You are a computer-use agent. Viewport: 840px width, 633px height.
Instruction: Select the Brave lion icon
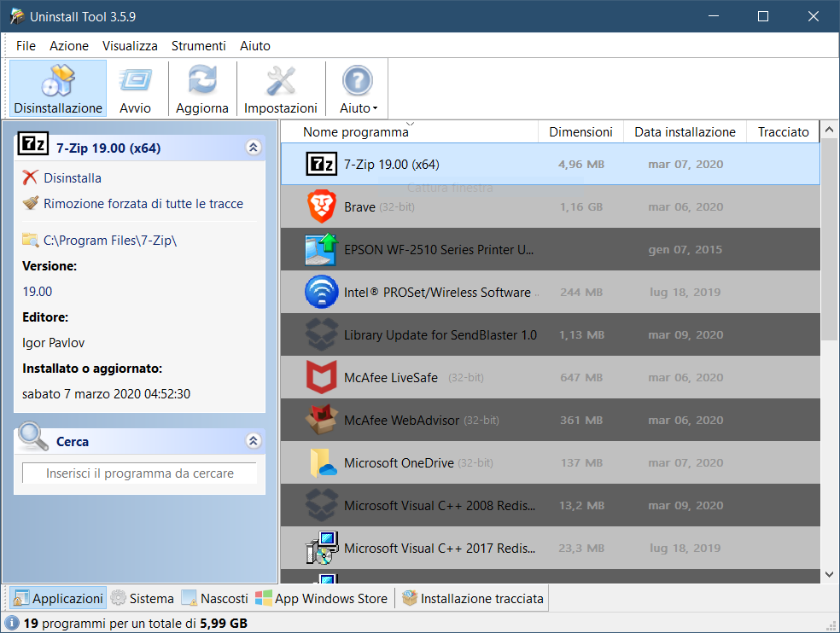click(322, 206)
